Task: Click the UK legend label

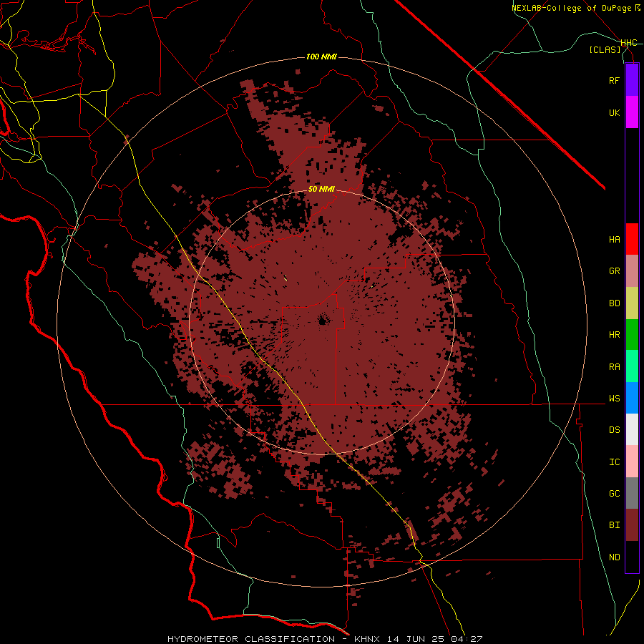Action: pos(614,112)
